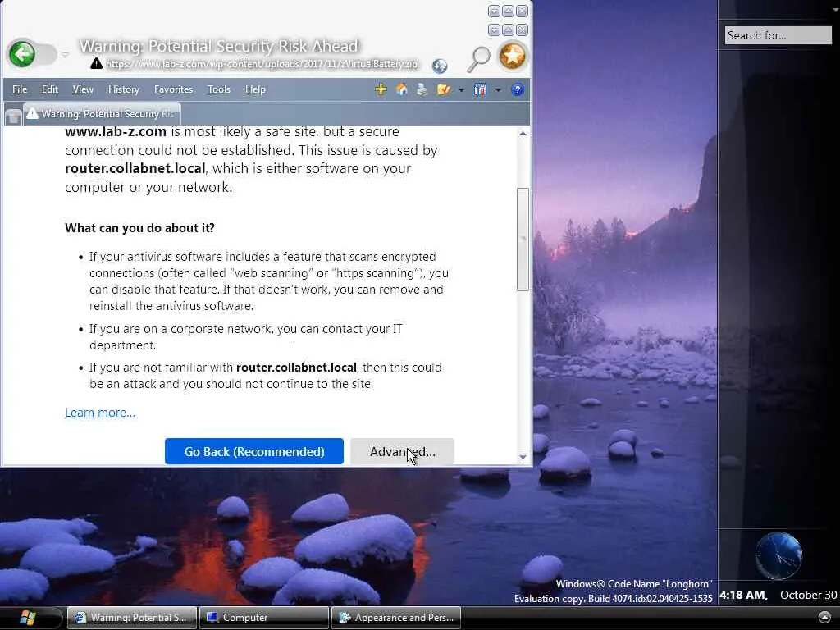
Task: Click the top-row minimize window button
Action: coord(494,11)
